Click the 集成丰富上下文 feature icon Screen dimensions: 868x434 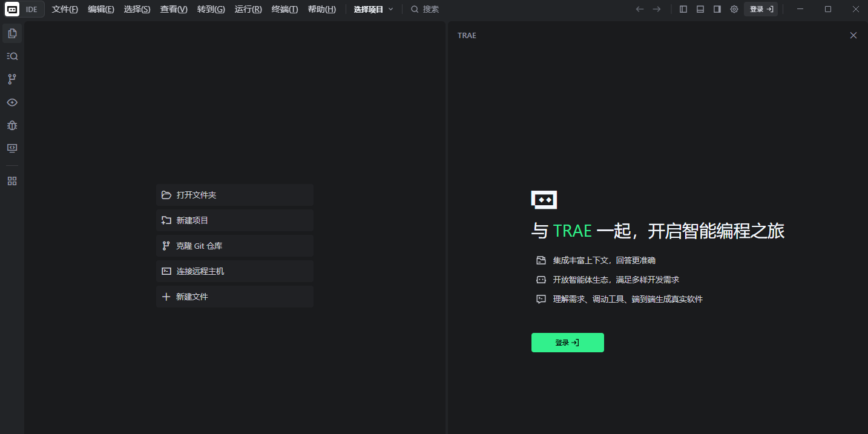541,260
